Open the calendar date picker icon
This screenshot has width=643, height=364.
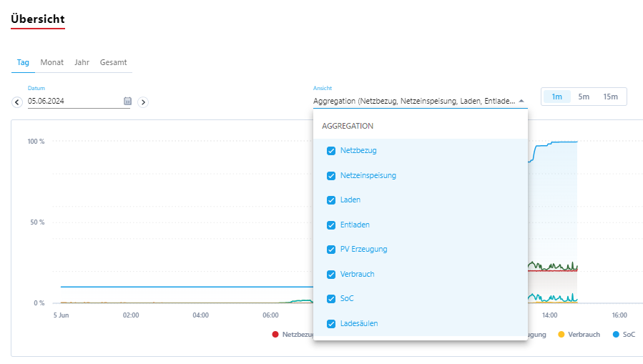[x=127, y=102]
